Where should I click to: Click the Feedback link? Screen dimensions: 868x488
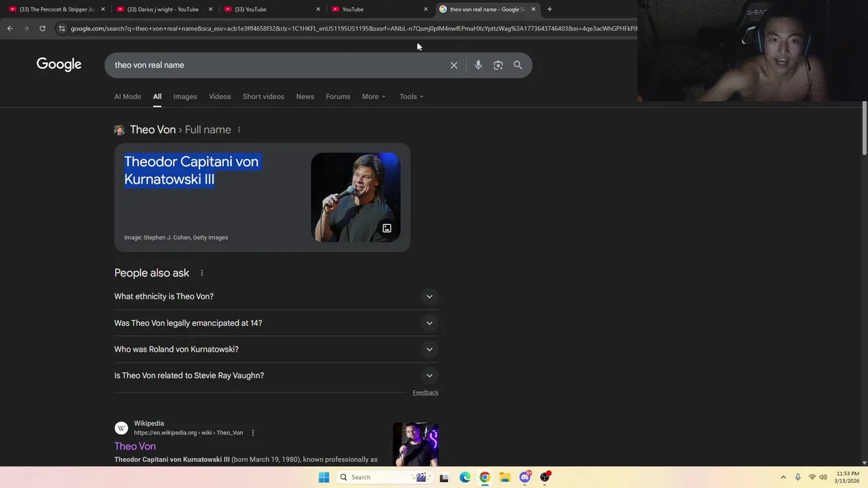pyautogui.click(x=425, y=392)
